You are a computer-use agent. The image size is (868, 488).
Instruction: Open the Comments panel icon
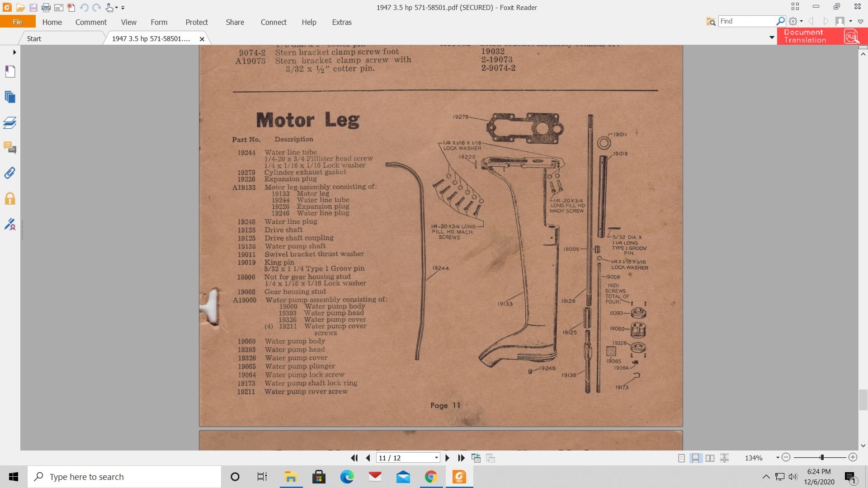pyautogui.click(x=10, y=147)
